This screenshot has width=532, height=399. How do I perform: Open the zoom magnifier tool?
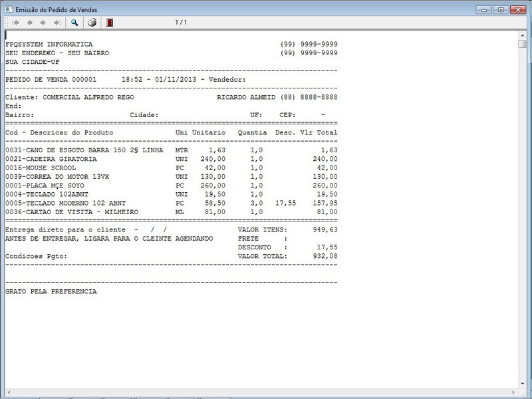point(74,23)
